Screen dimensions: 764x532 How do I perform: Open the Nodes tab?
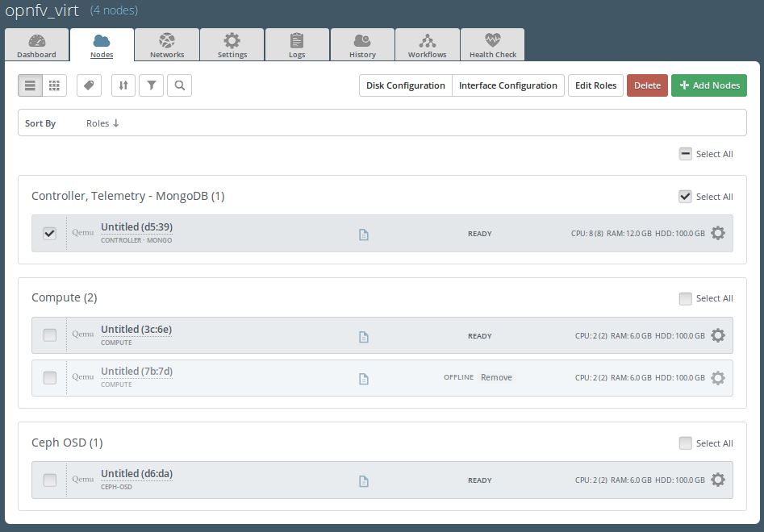coord(102,45)
